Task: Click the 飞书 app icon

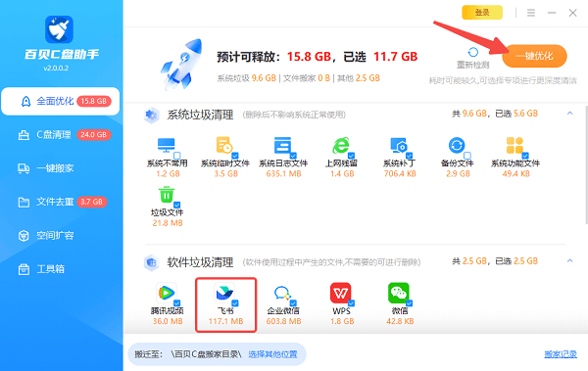Action: coord(224,293)
